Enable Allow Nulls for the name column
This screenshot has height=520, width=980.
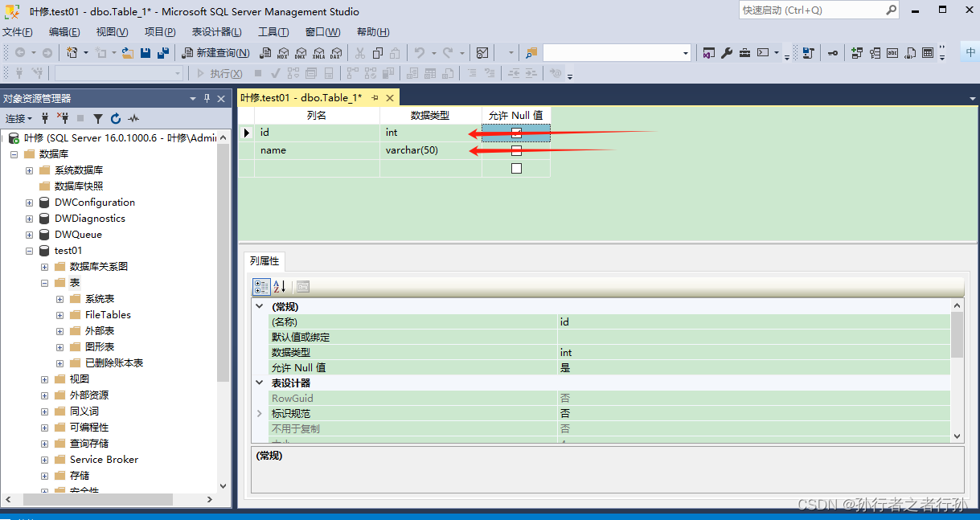click(515, 150)
